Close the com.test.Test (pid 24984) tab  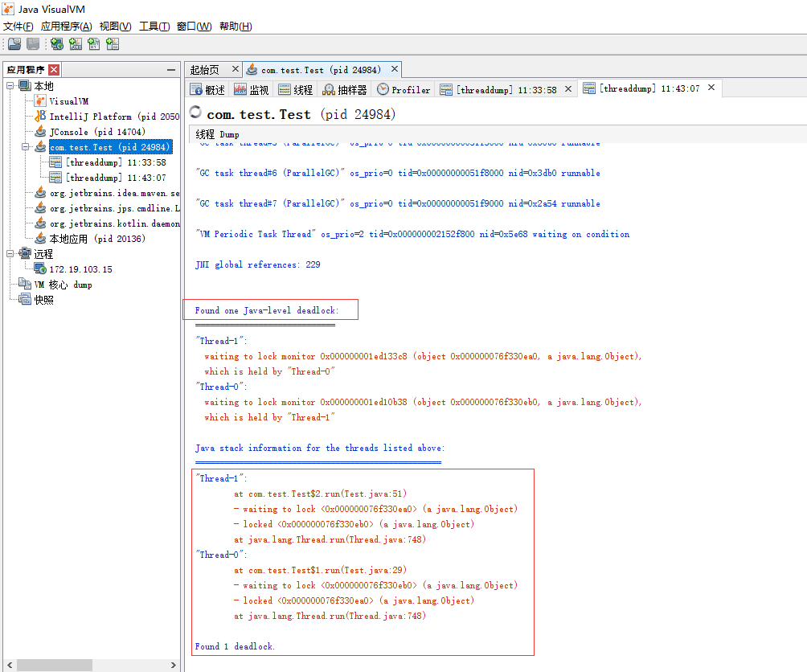[394, 69]
